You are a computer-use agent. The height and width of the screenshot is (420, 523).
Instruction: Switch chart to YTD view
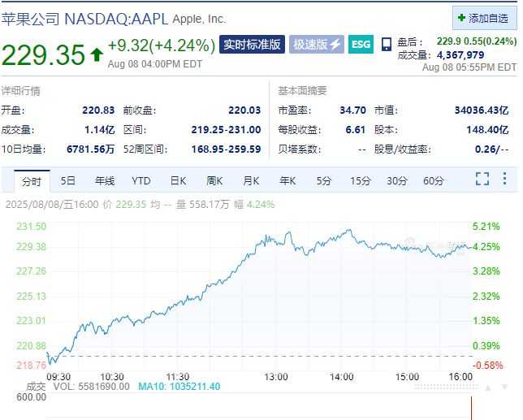coord(141,180)
